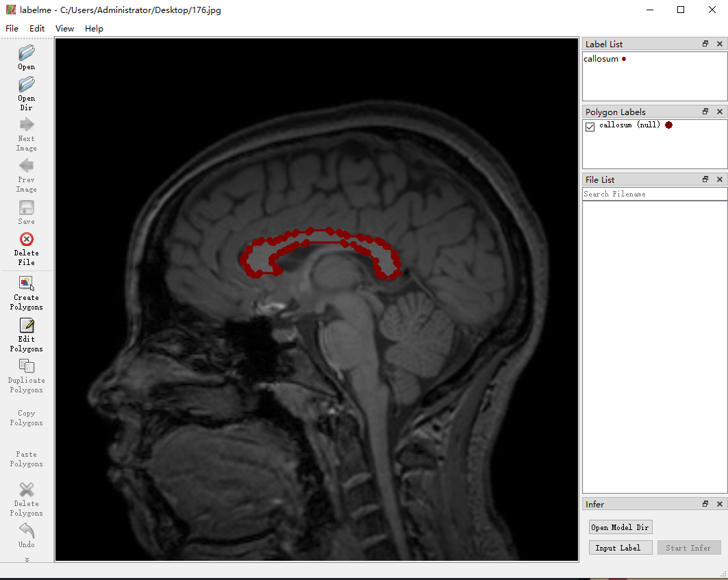This screenshot has width=728, height=580.
Task: Click the Input Label button
Action: (x=620, y=548)
